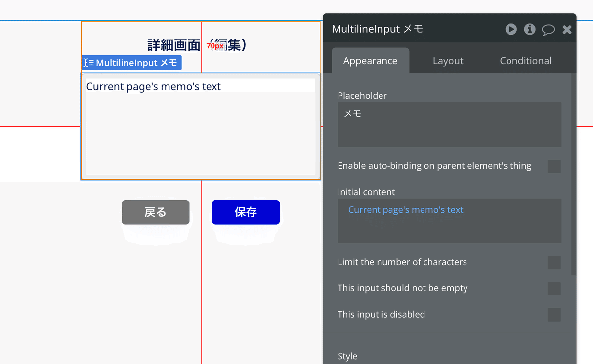This screenshot has width=593, height=364.
Task: Open the Initial content expression 'Current page's memo's text'
Action: [x=406, y=210]
